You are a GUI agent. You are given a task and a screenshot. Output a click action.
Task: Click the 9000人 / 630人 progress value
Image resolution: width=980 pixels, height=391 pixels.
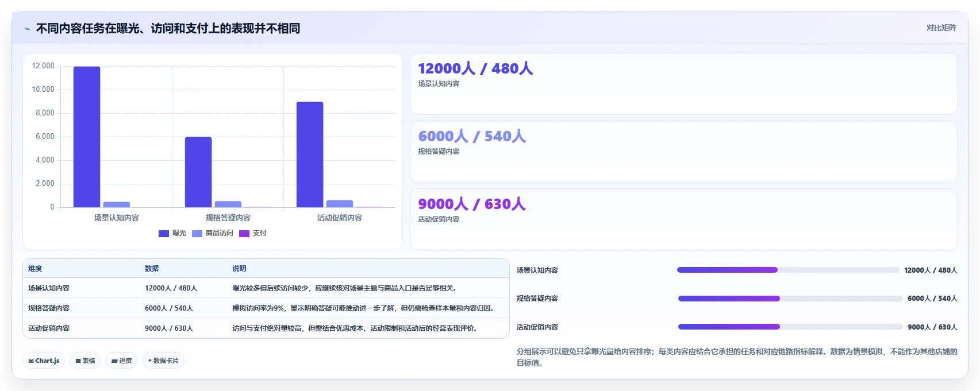932,327
